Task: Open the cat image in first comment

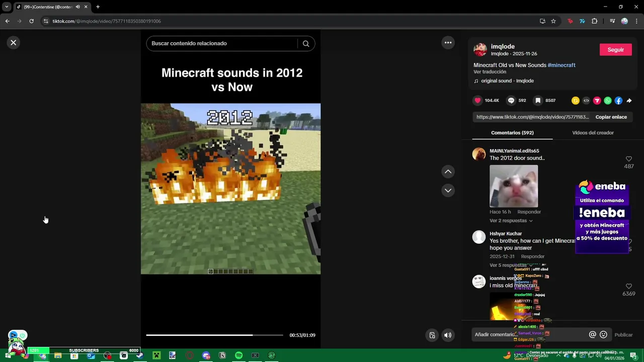Action: pos(514,186)
